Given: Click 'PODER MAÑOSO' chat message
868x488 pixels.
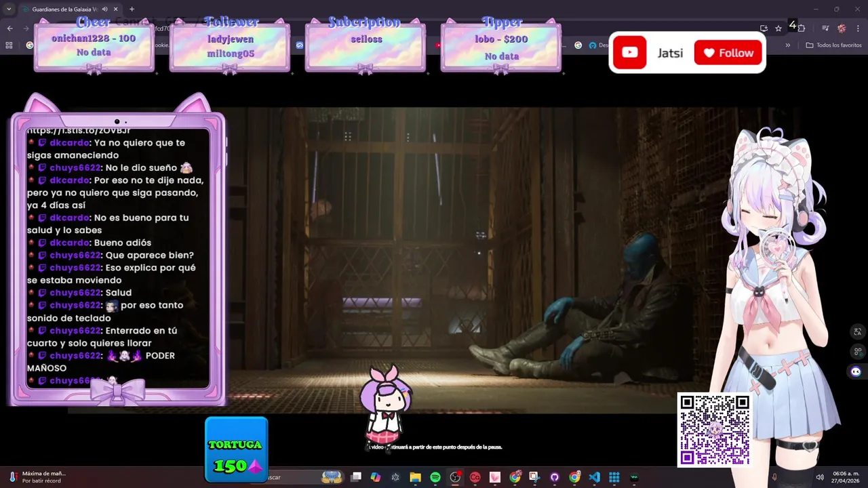Looking at the screenshot, I should click(x=101, y=362).
